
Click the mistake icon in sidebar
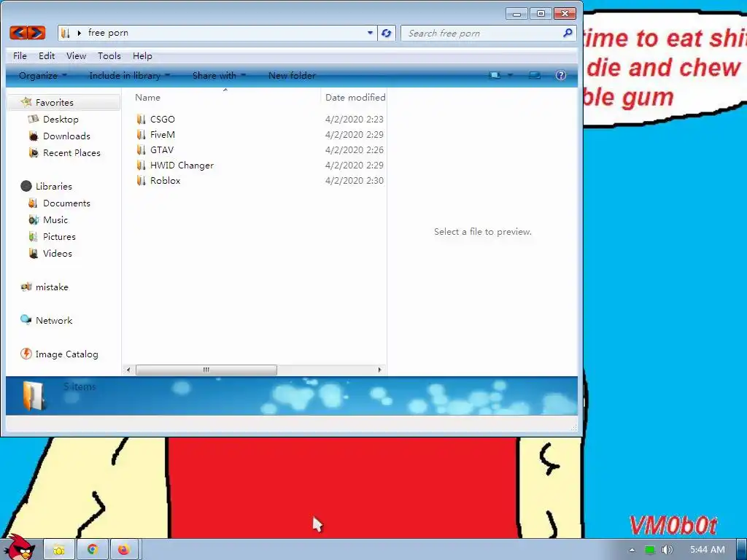(26, 287)
